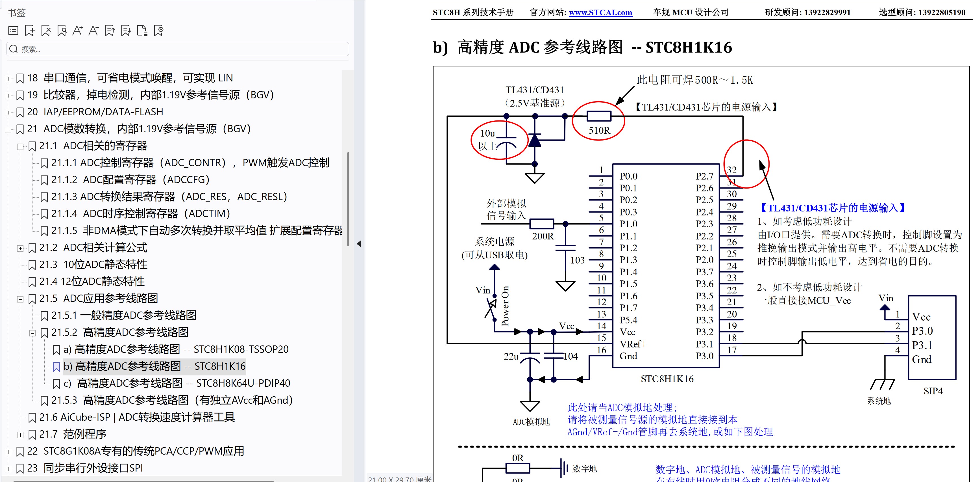Click the bookmark panel horizontal scrollbar
The height and width of the screenshot is (482, 980).
(143, 481)
